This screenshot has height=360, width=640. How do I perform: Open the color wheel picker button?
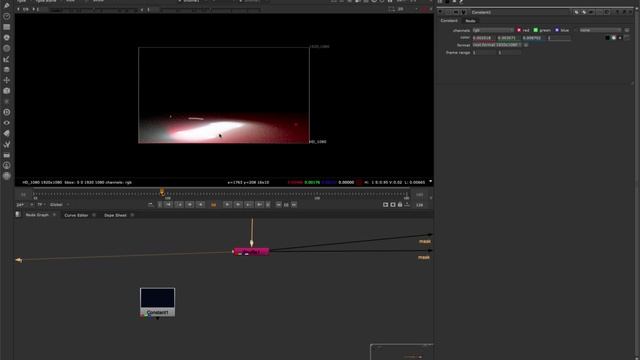coord(620,38)
